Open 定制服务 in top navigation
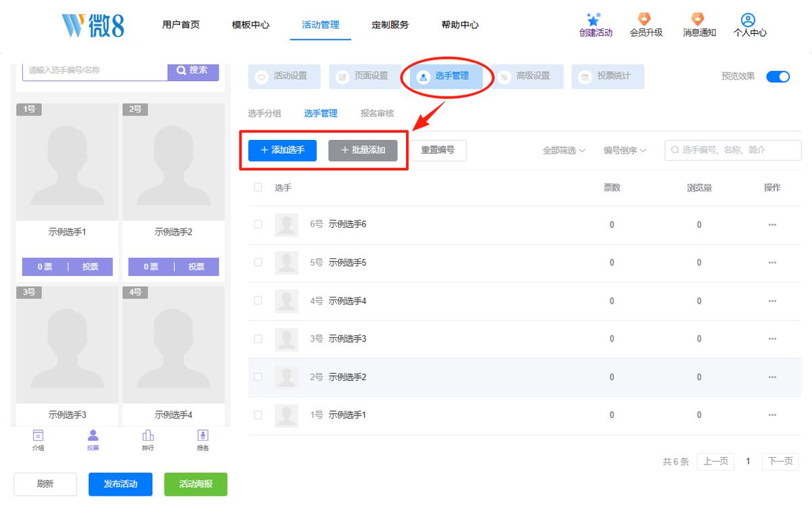Viewport: 812px width, 522px height. tap(390, 25)
